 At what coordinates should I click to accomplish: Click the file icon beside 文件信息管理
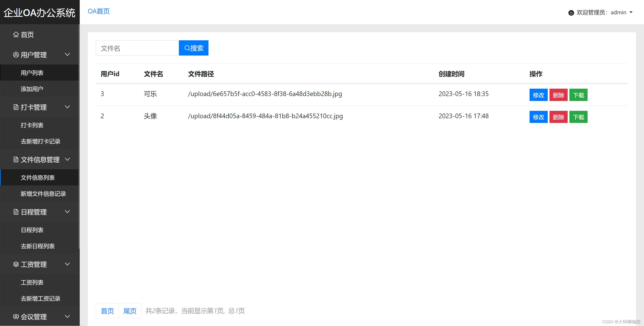tap(16, 159)
